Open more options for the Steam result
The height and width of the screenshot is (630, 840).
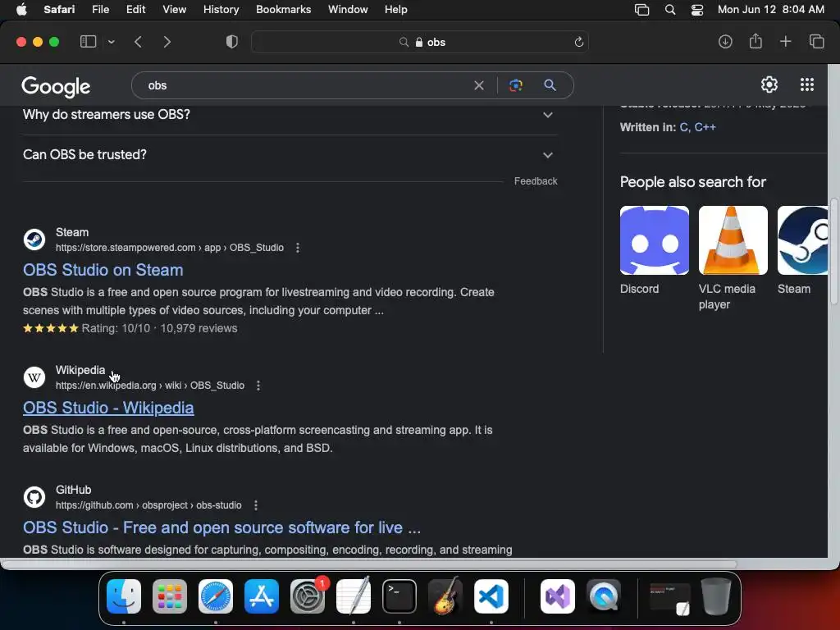coord(298,248)
